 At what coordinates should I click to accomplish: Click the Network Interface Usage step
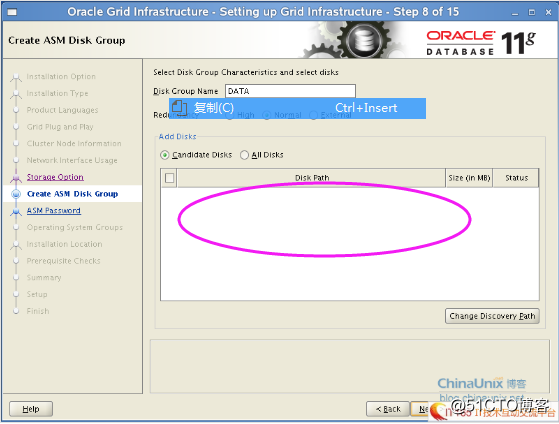tap(72, 160)
